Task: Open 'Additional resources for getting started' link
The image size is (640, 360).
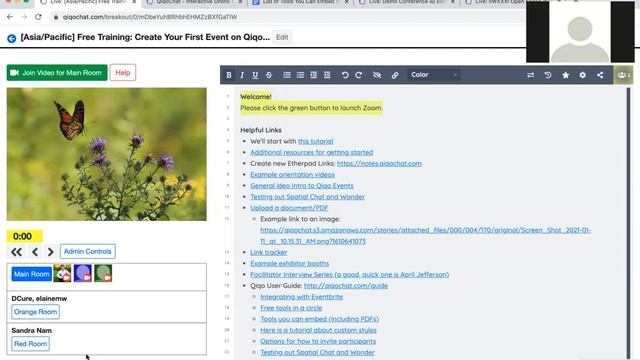Action: (x=311, y=152)
